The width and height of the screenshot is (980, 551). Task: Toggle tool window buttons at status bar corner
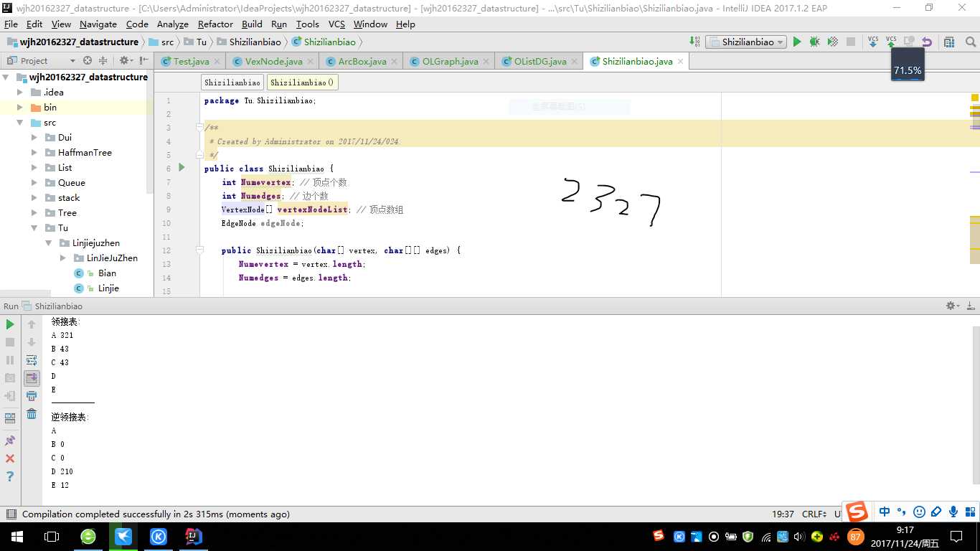[x=11, y=514]
